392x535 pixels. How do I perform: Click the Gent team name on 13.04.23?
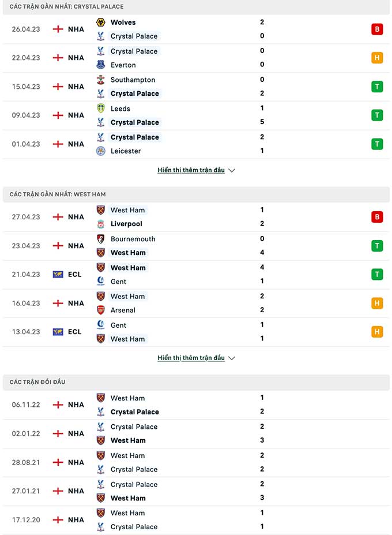[x=118, y=325]
